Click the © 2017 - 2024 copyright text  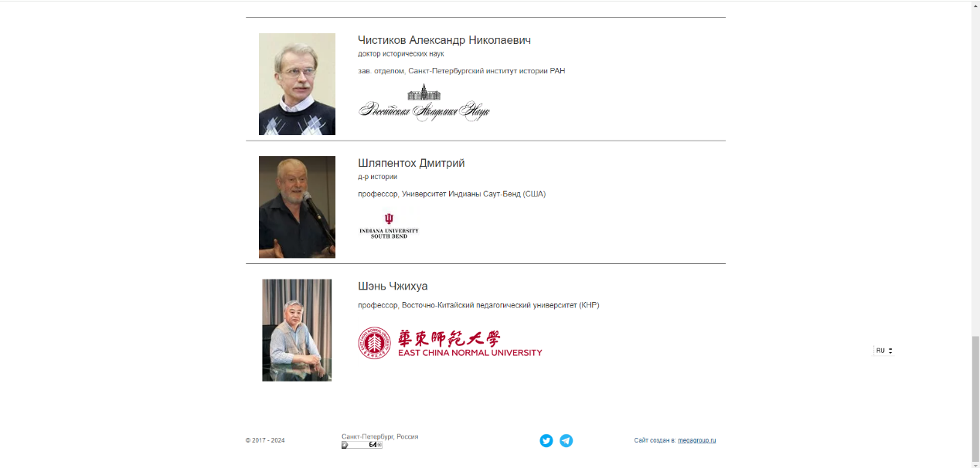coord(265,440)
